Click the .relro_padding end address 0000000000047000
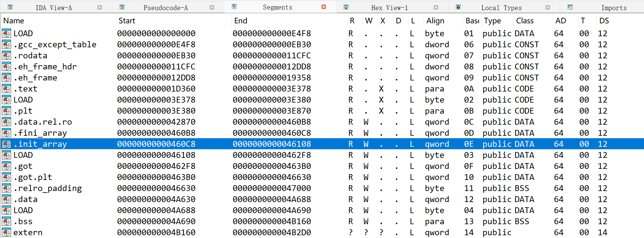Viewport: 644px width, 238px height. pyautogui.click(x=272, y=188)
